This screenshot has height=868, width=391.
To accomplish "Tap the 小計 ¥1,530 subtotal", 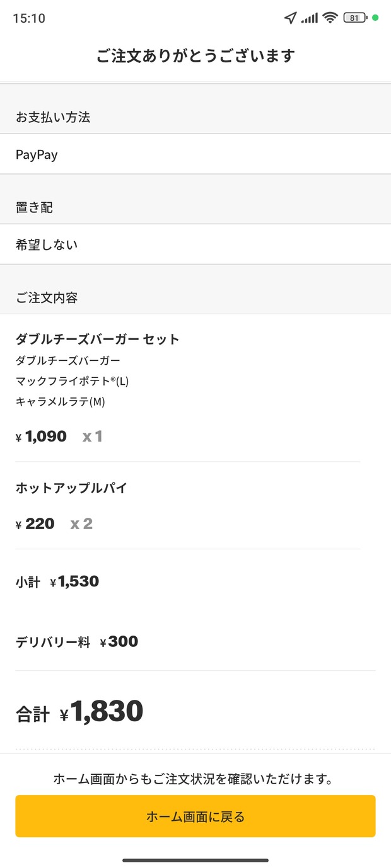I will coord(57,581).
